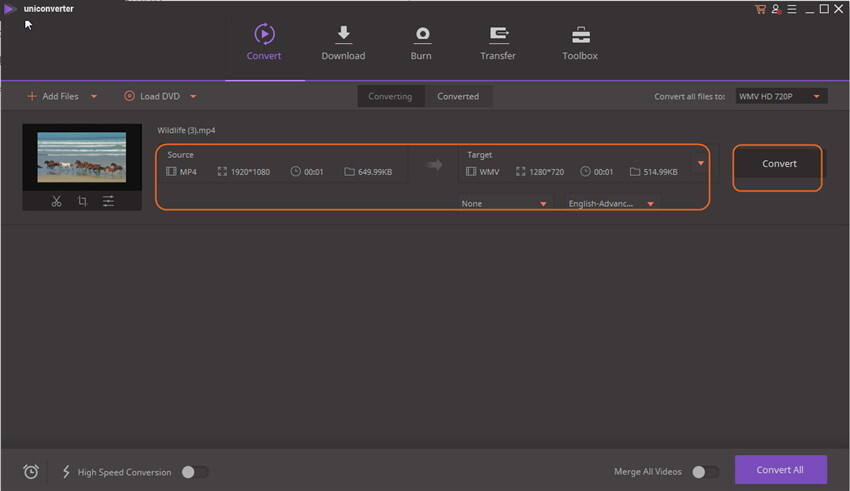Viewport: 850px width, 491px height.
Task: Click the source MP4 format icon
Action: [x=171, y=172]
